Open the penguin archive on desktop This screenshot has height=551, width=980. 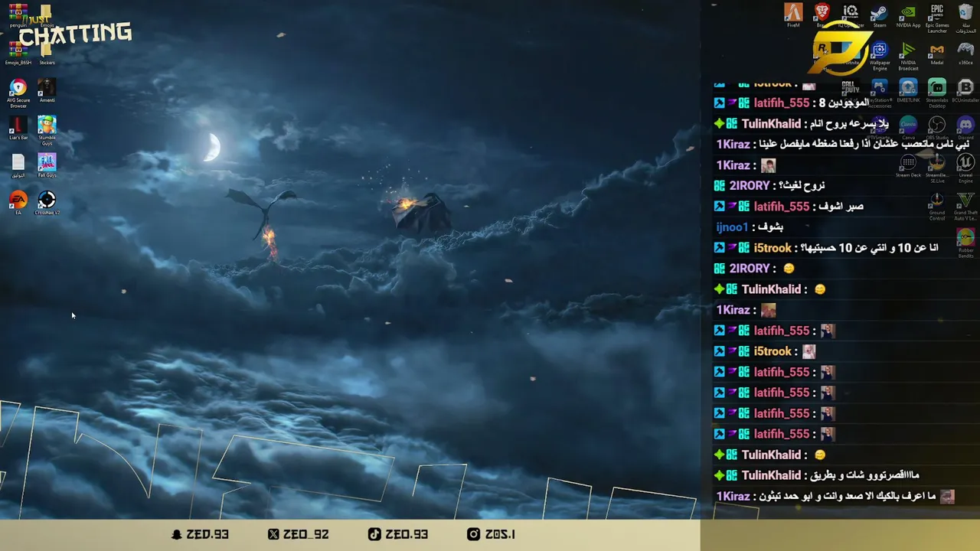tap(18, 15)
